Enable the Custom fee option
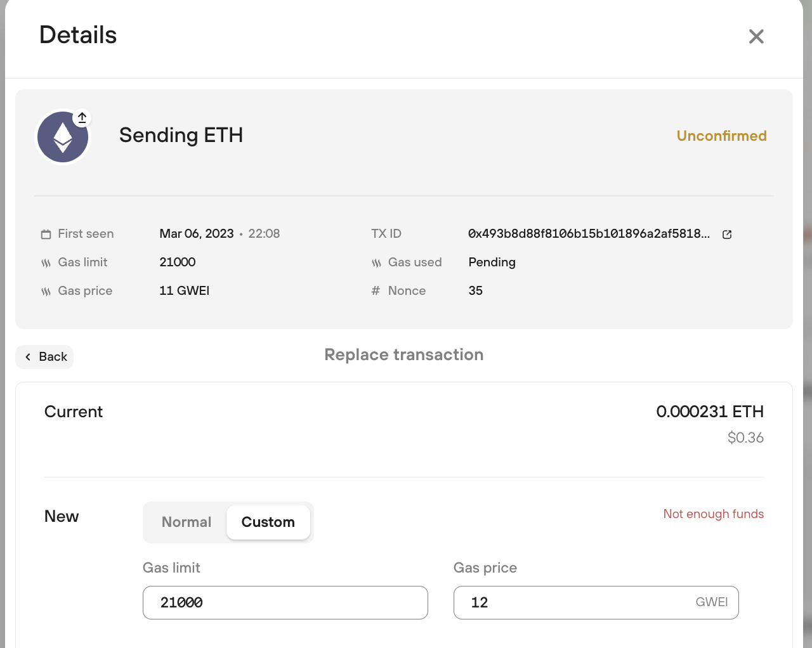This screenshot has height=648, width=812. (x=268, y=522)
